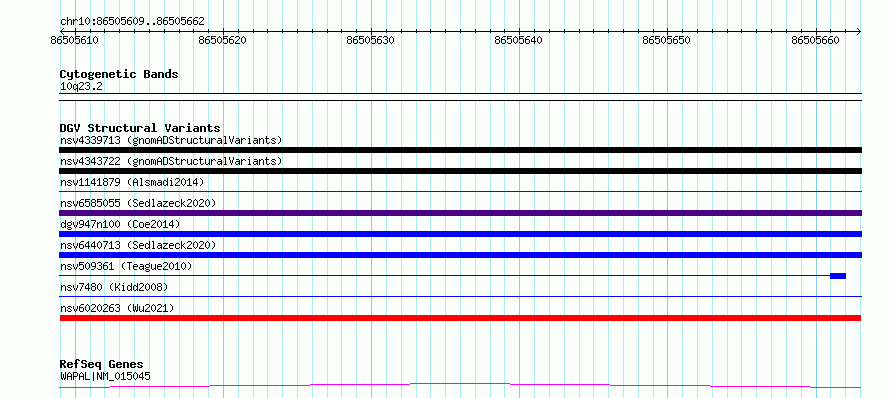This screenshot has height=398, width=890.
Task: Click the red bar under nsv6020263
Action: (x=460, y=318)
